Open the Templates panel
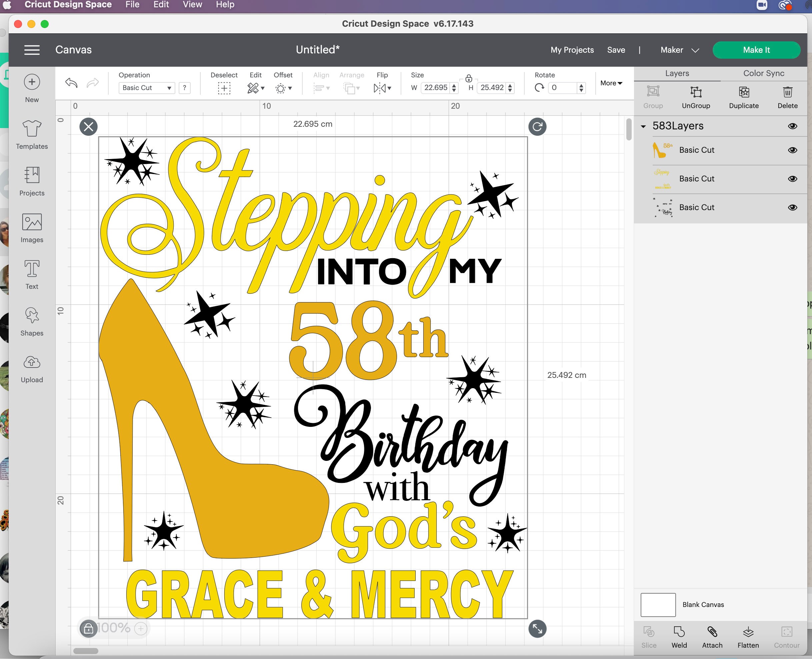Screen dimensions: 812x659 (x=32, y=135)
